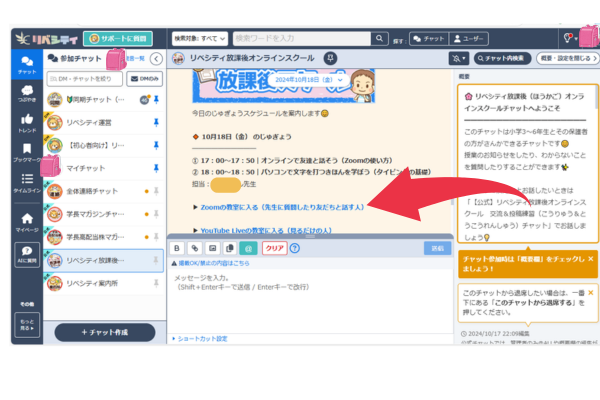Click the chat avatar beside the title
The height and width of the screenshot is (400, 600).
(178, 58)
